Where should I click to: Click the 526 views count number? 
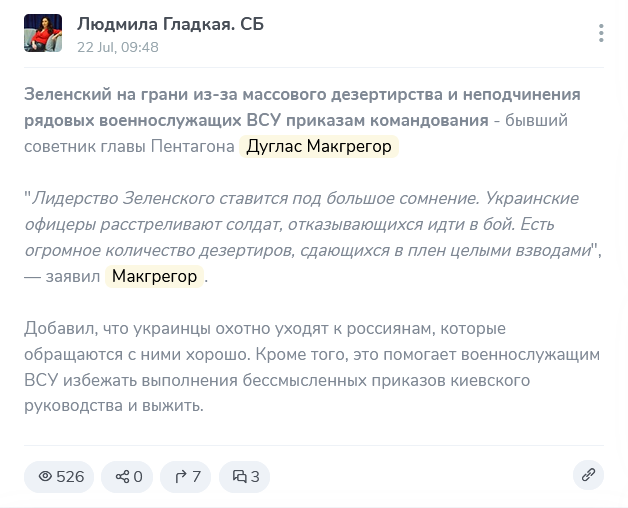point(70,477)
